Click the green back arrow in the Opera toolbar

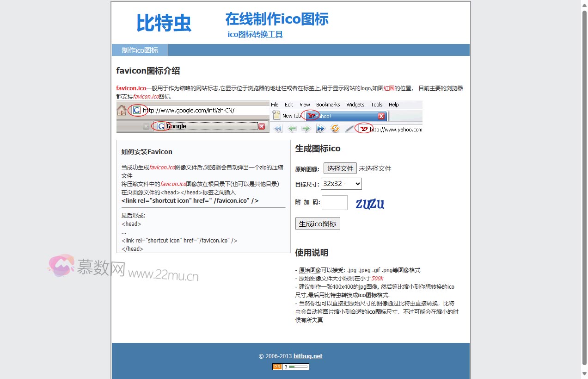[x=292, y=129]
